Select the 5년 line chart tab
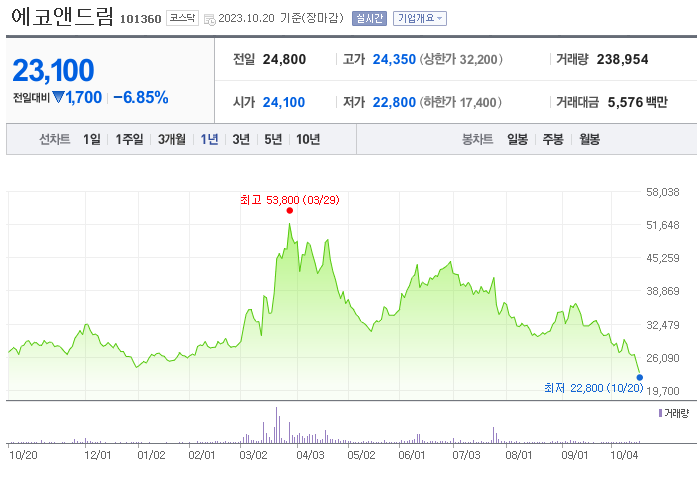The width and height of the screenshot is (697, 479). click(273, 140)
